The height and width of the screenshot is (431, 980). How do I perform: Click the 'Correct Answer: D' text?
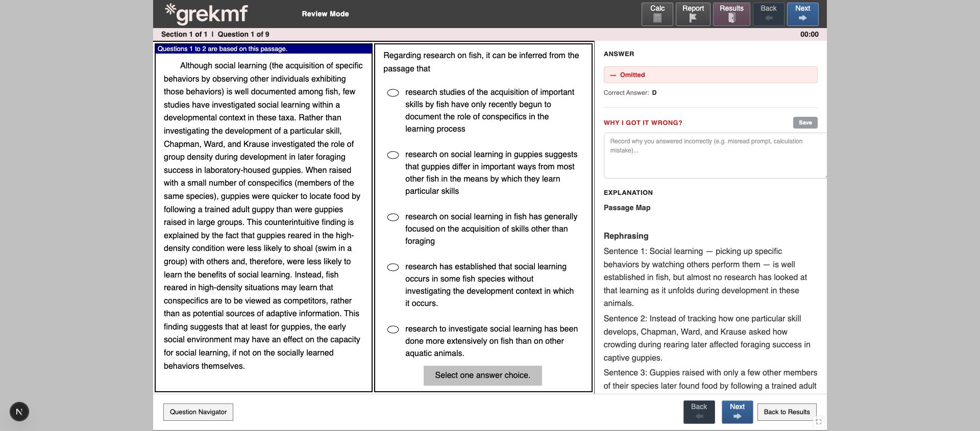[630, 93]
